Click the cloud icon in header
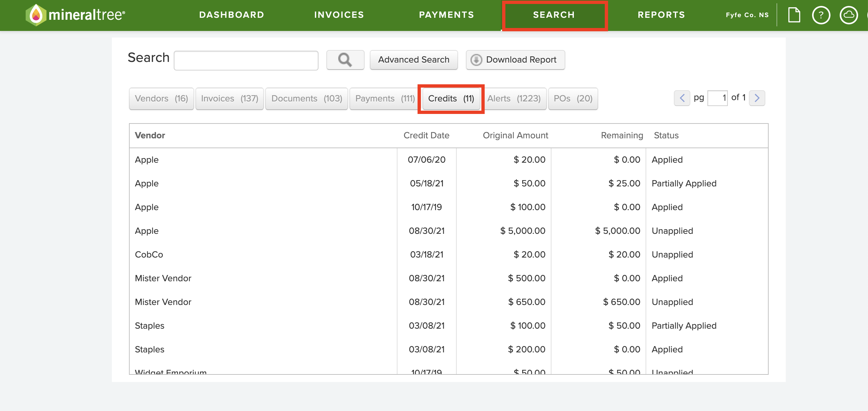Viewport: 868px width, 411px height. click(x=849, y=15)
